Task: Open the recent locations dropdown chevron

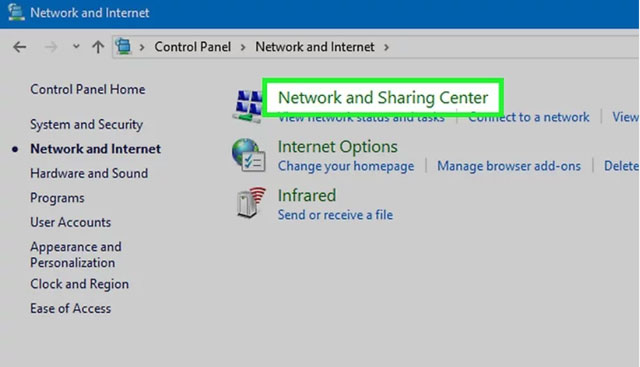Action: tap(76, 47)
